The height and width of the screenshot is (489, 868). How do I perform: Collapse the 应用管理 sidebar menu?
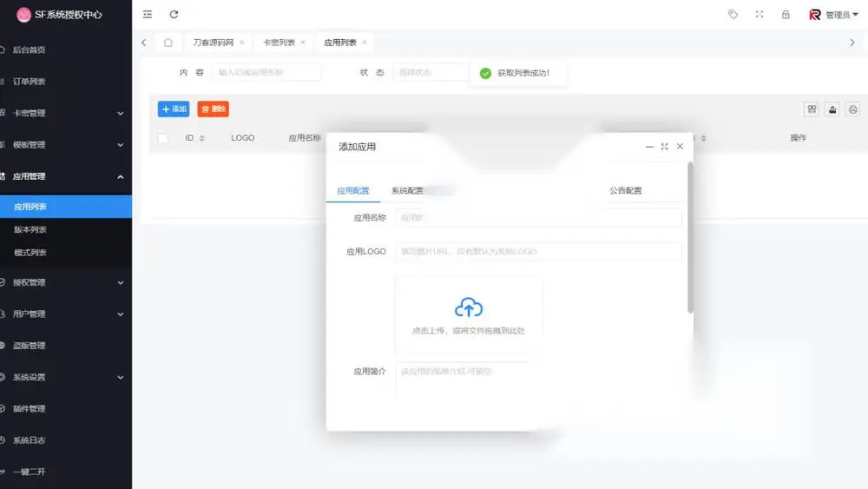[x=66, y=176]
